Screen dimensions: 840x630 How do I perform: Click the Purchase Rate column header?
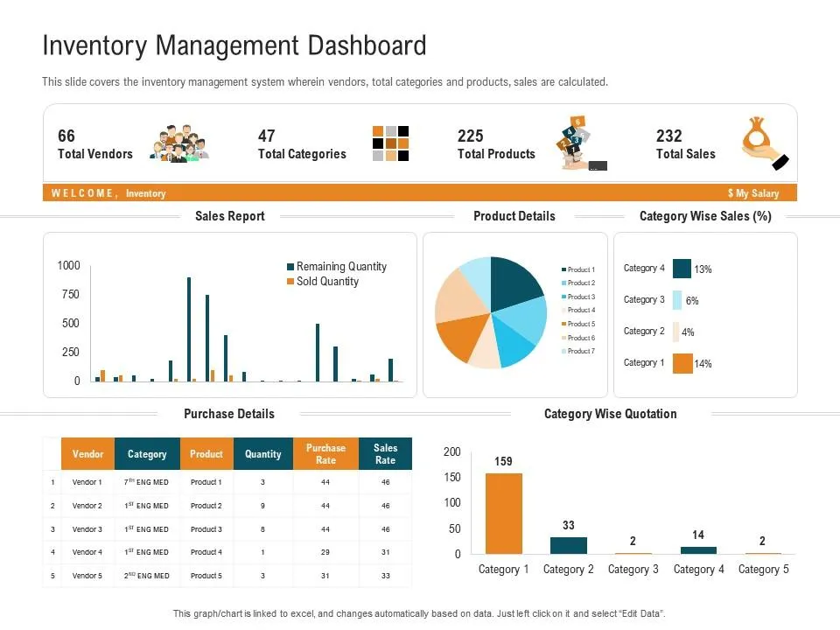325,454
